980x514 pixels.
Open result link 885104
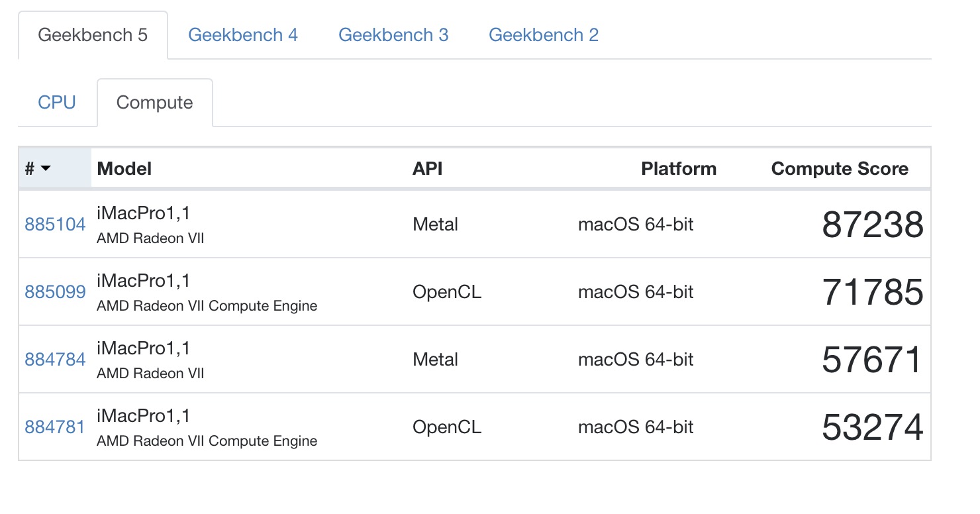[55, 225]
